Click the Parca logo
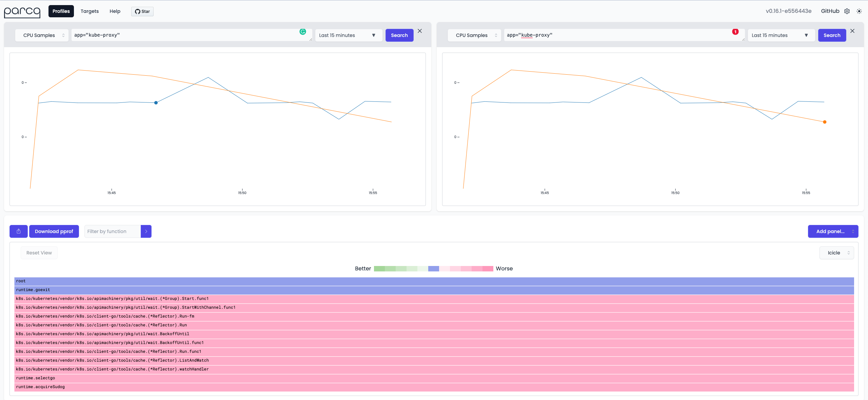 point(22,12)
